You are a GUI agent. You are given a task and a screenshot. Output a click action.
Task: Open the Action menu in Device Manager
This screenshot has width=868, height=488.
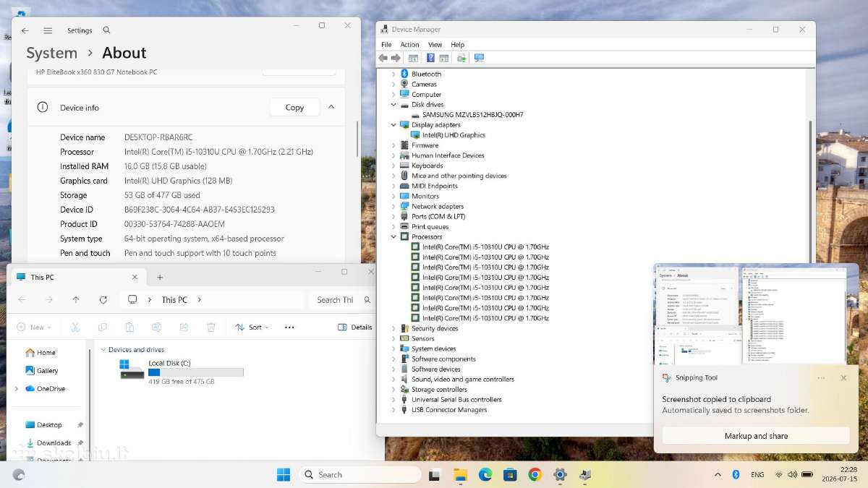[409, 45]
